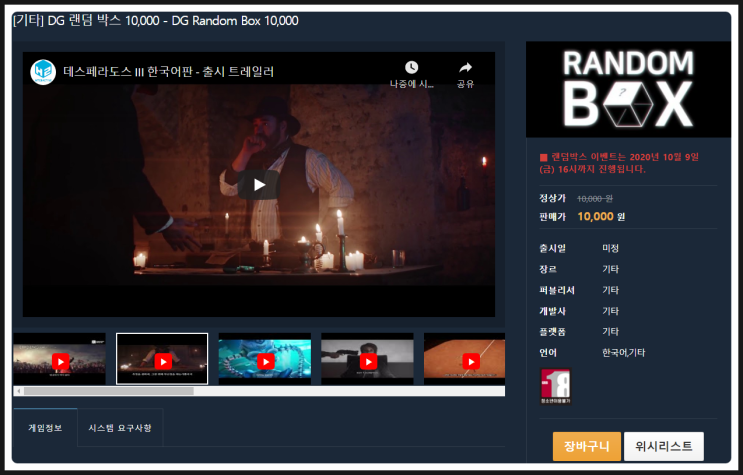Click the language value 한국어,기타

(624, 353)
